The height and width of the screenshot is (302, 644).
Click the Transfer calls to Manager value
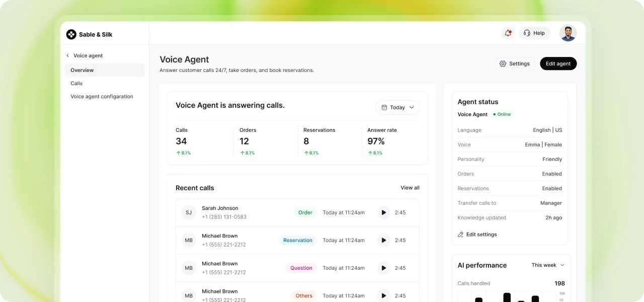point(551,203)
